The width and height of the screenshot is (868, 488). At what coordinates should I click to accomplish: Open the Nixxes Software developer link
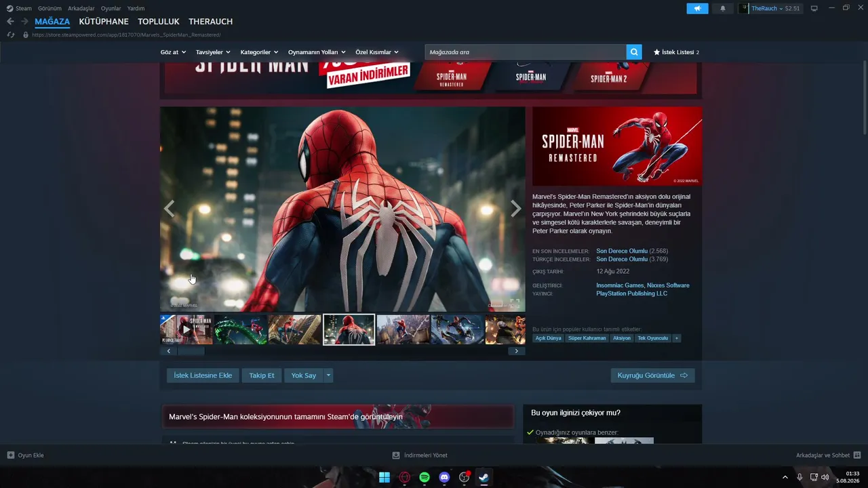pyautogui.click(x=668, y=285)
